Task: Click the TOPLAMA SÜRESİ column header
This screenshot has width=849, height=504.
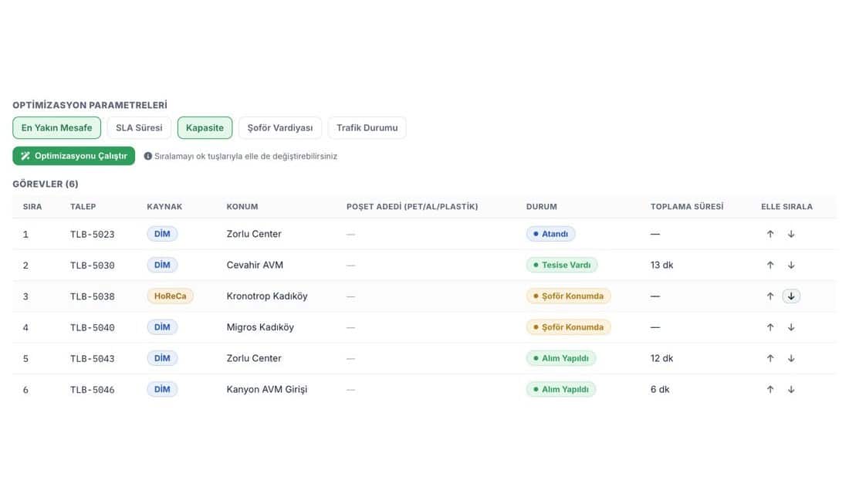Action: click(x=687, y=206)
